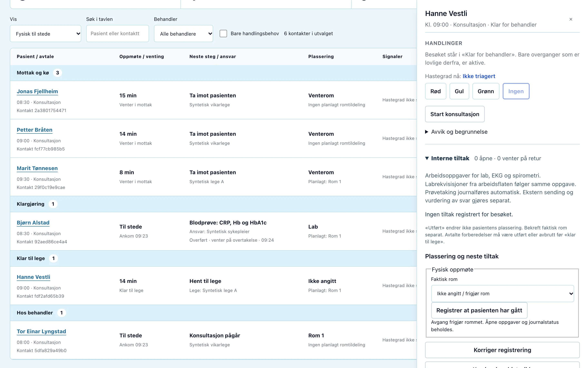Screen dimensions: 588x368
Task: Set hastegrad to Gul
Action: [x=459, y=91]
